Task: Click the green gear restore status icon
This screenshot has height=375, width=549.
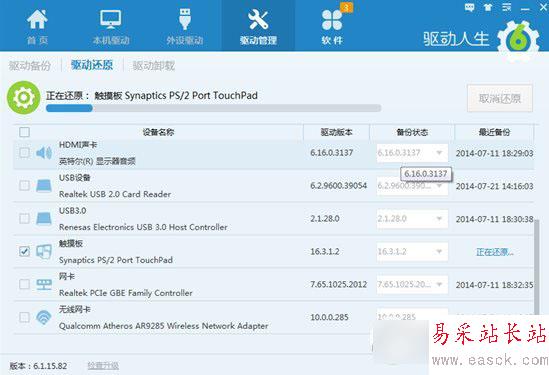Action: click(x=23, y=98)
